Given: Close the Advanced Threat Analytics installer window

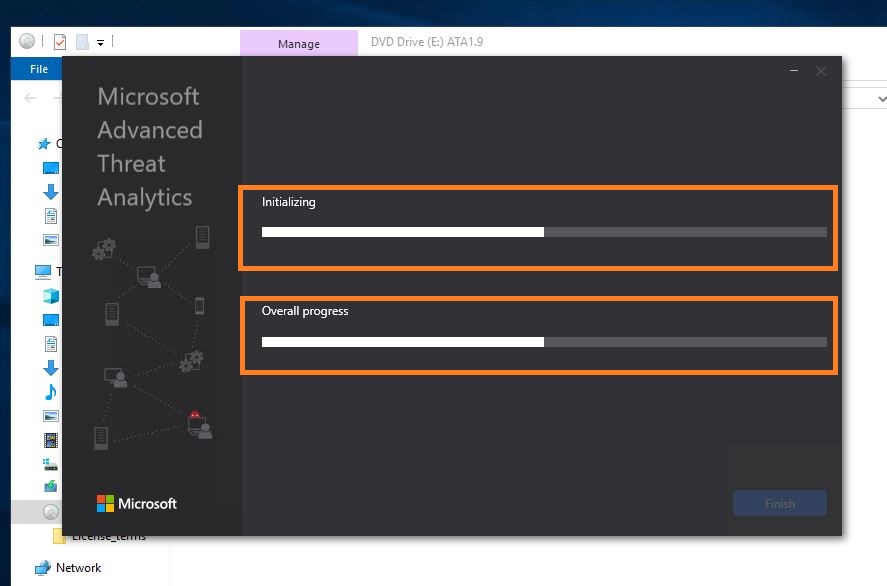Looking at the screenshot, I should 821,71.
